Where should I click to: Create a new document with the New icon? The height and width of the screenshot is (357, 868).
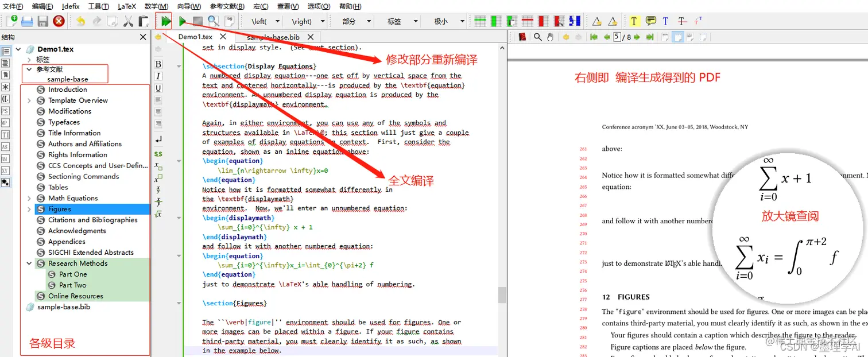click(x=11, y=21)
